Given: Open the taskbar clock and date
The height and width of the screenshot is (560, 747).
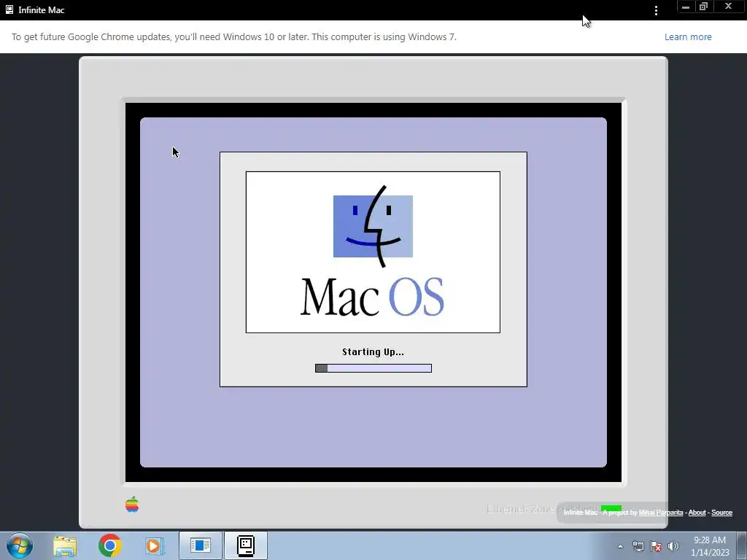Looking at the screenshot, I should pos(709,546).
